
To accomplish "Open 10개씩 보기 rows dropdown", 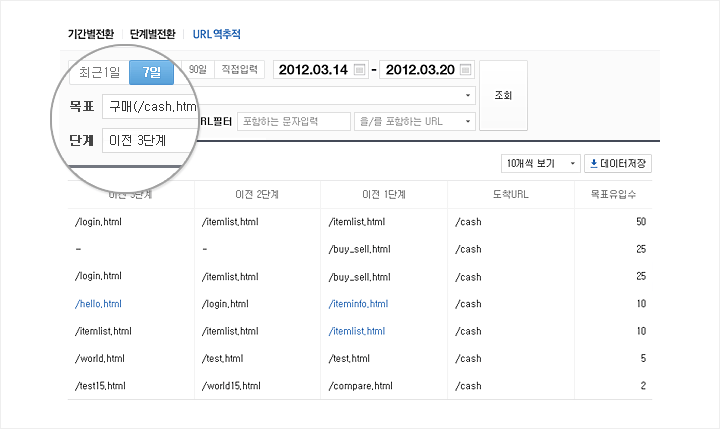I will click(541, 164).
